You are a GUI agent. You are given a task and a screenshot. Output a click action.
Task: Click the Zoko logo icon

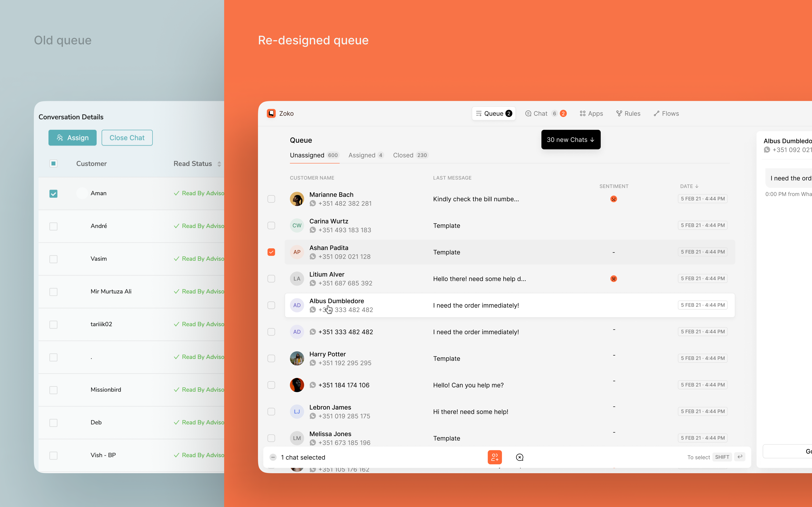[271, 113]
